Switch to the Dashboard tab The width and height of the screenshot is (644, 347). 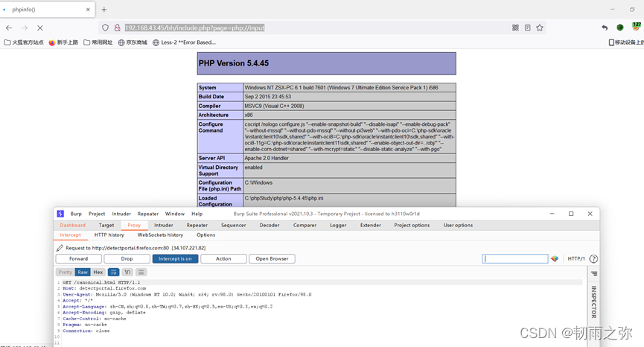click(73, 225)
